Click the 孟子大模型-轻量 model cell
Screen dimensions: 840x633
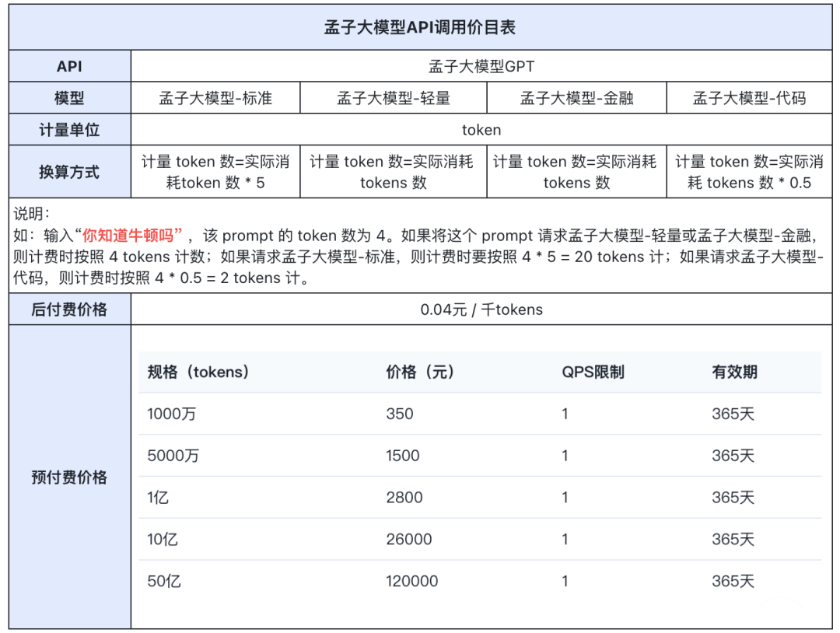point(394,97)
